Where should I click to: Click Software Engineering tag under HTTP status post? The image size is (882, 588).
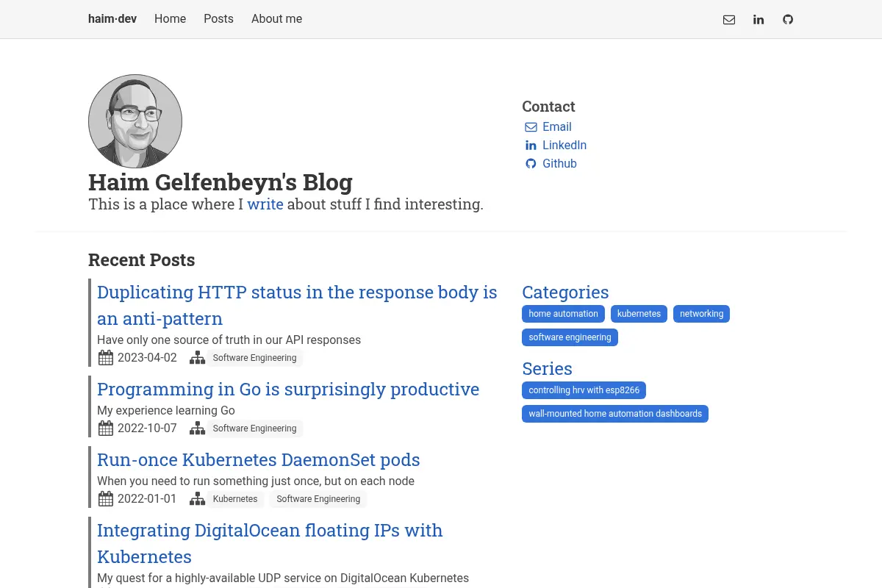pos(254,358)
